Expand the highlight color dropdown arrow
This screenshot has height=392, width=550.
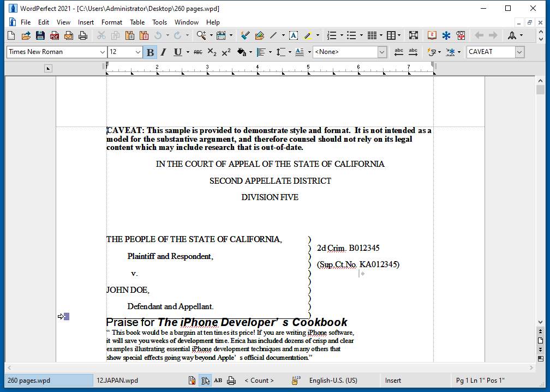point(318,35)
